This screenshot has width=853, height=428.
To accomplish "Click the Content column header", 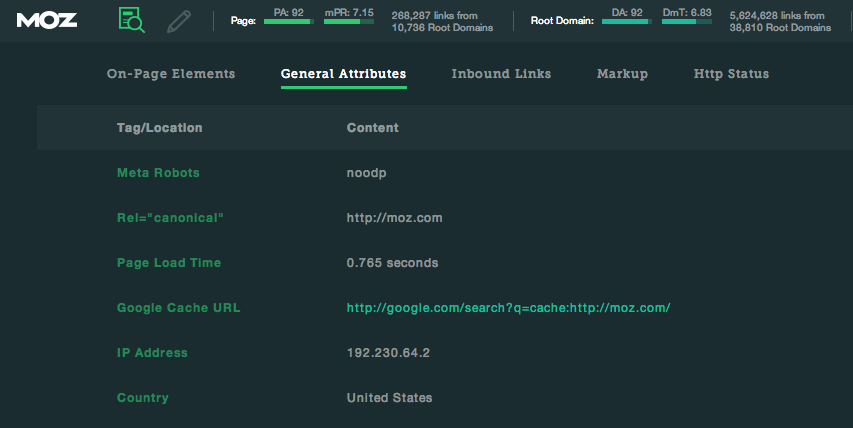I will [x=373, y=128].
